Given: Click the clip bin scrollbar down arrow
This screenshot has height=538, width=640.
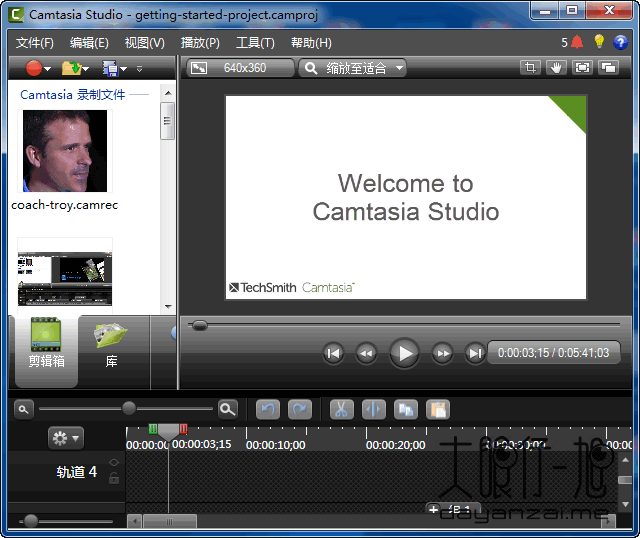Looking at the screenshot, I should coord(168,307).
